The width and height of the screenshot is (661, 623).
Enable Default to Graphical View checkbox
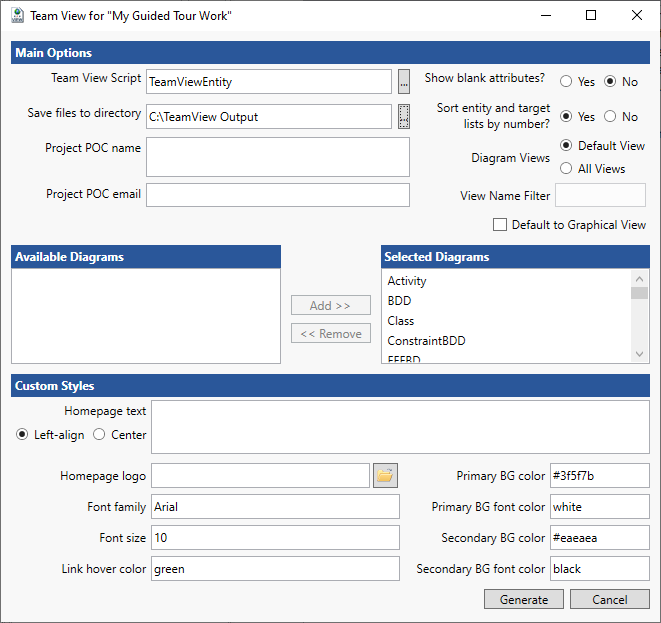tap(500, 225)
